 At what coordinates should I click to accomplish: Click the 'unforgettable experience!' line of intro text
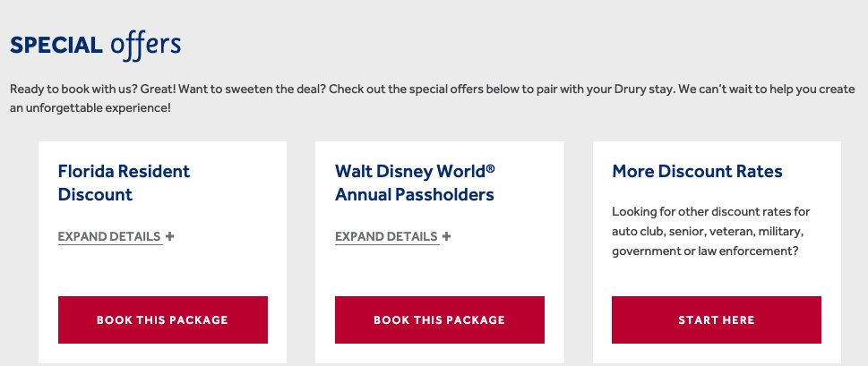point(90,108)
